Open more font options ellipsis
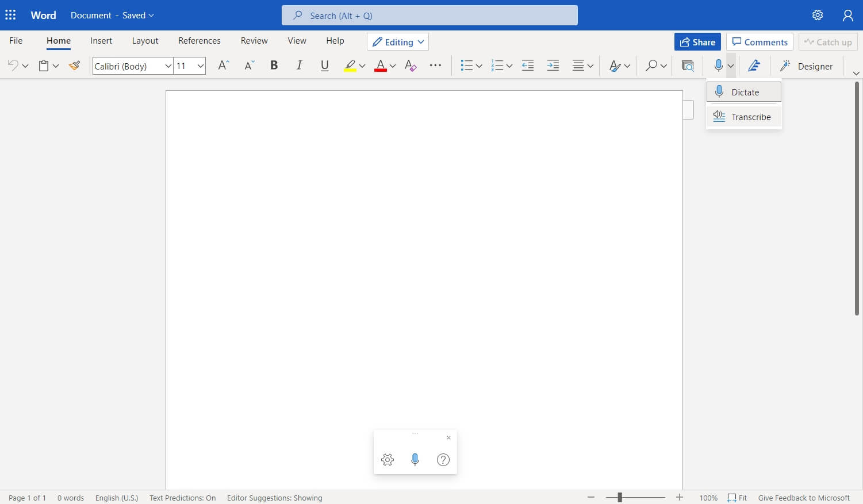Viewport: 863px width, 504px height. [435, 66]
